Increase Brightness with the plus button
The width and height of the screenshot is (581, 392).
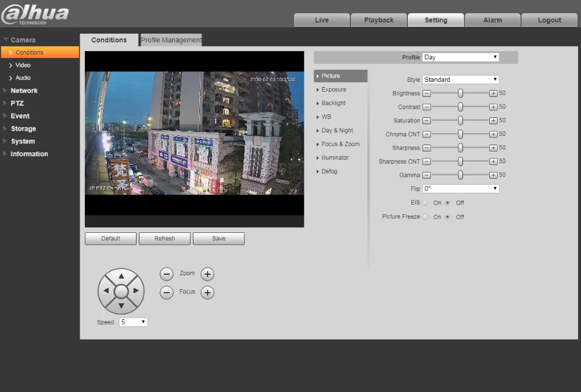pos(493,93)
